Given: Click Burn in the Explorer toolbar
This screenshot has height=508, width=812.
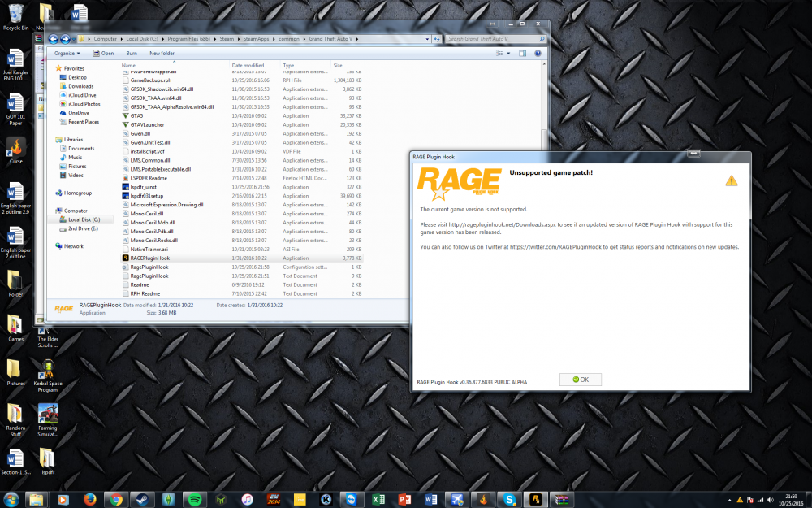Looking at the screenshot, I should pyautogui.click(x=132, y=54).
